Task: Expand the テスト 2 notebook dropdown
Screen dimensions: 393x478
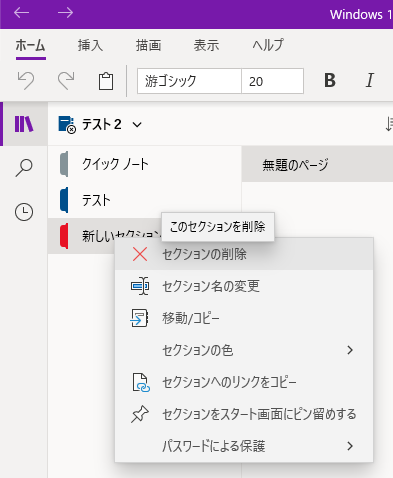Action: tap(137, 125)
